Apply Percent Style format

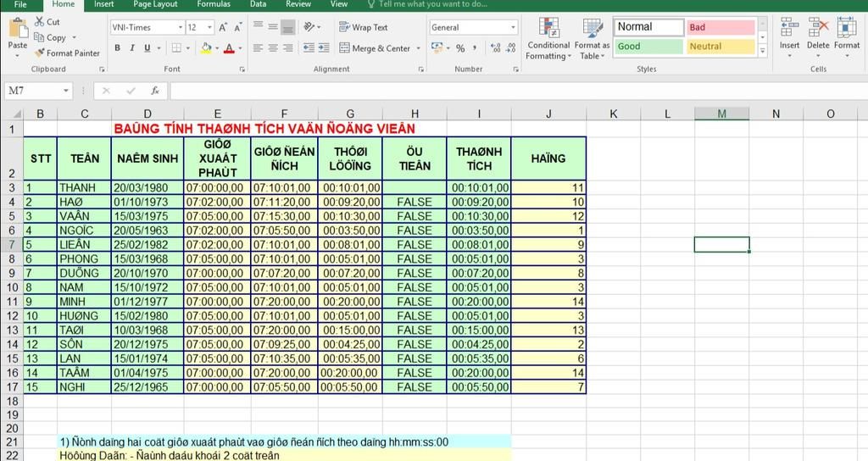(460, 48)
